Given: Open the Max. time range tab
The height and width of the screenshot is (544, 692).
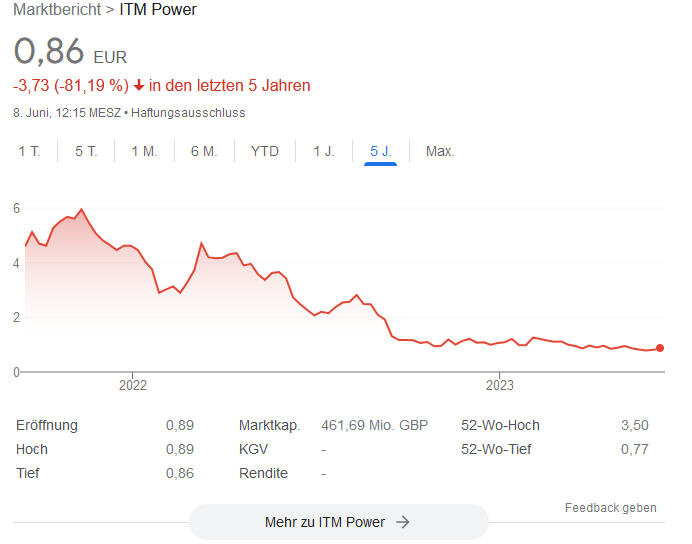Looking at the screenshot, I should 440,151.
